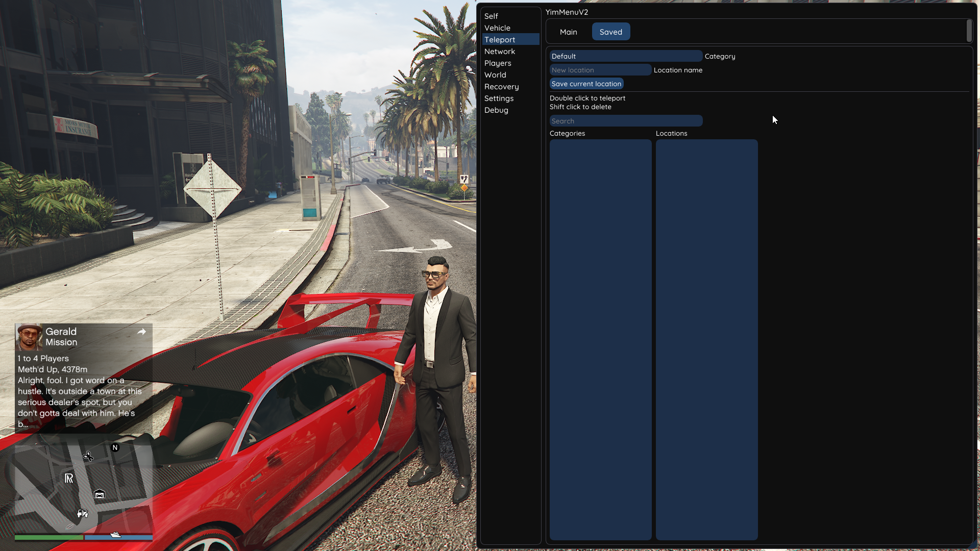The width and height of the screenshot is (980, 551).
Task: Click the vehicle shop blip on the minimap
Action: [83, 513]
